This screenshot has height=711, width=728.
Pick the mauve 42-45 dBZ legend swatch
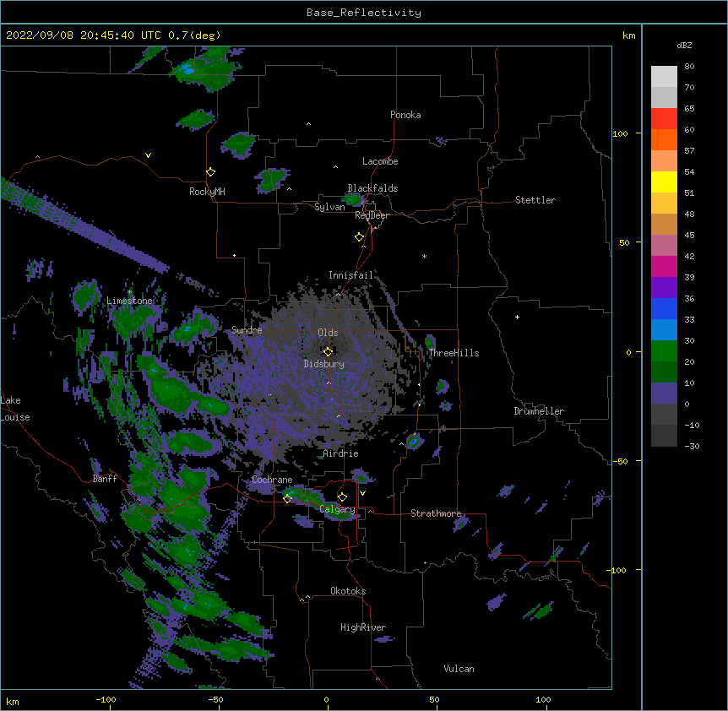click(x=664, y=246)
